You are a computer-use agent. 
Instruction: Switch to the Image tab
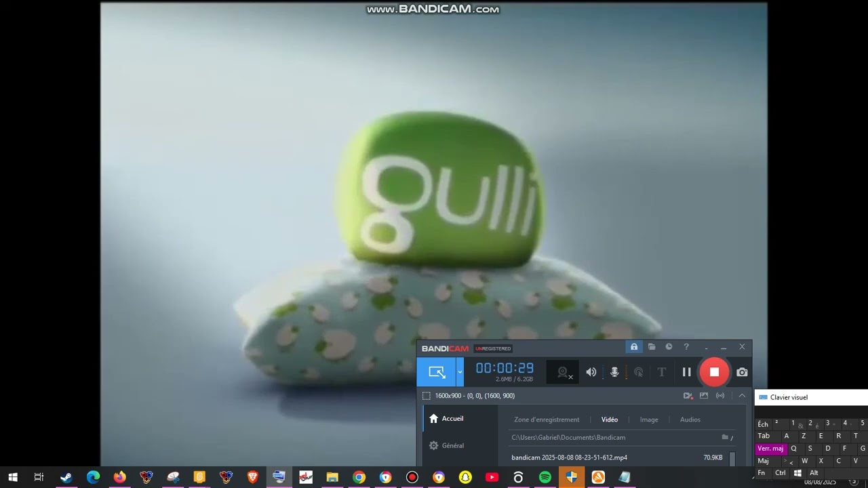[649, 420]
